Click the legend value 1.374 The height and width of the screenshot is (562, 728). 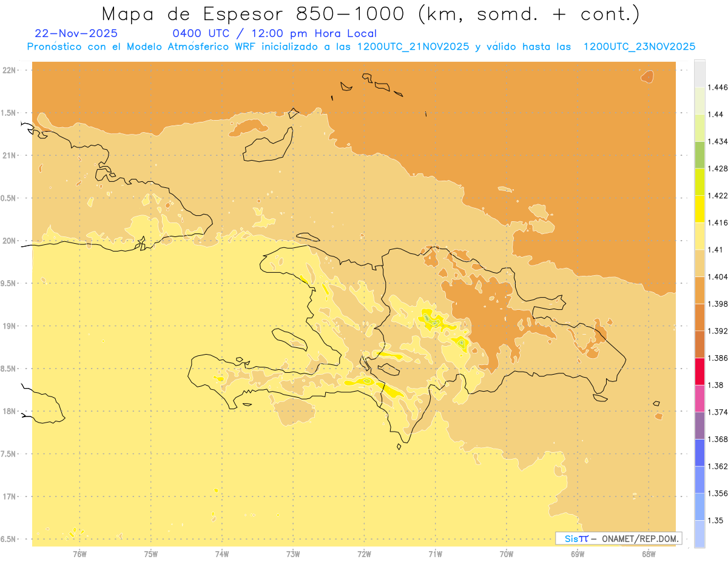pyautogui.click(x=718, y=412)
